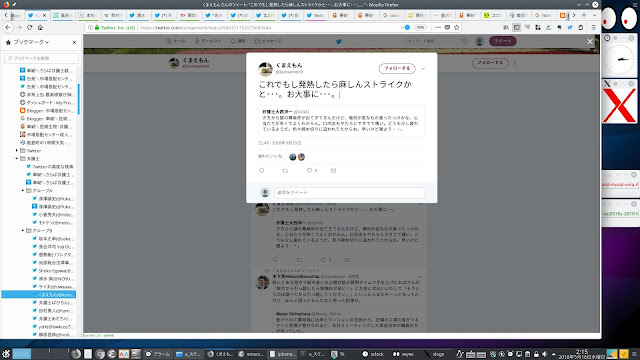Click the フォローする button on profile bar
The width and height of the screenshot is (640, 360).
pos(490,63)
